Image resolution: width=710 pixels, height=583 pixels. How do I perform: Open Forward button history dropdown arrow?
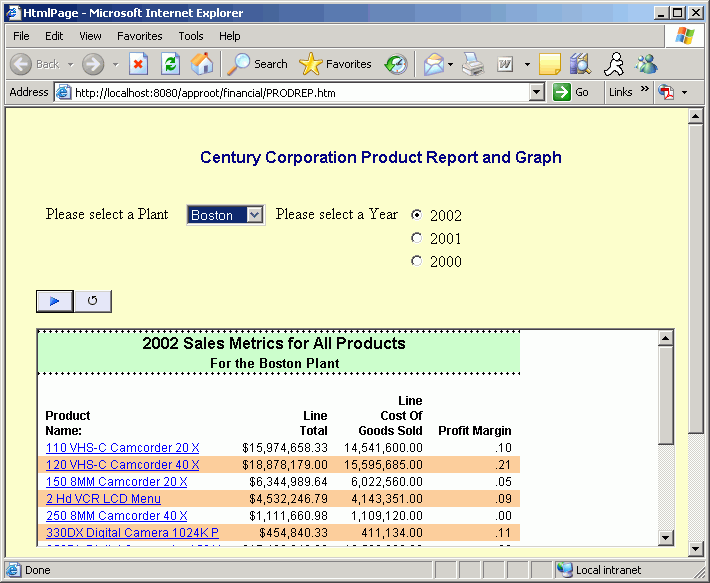point(115,64)
